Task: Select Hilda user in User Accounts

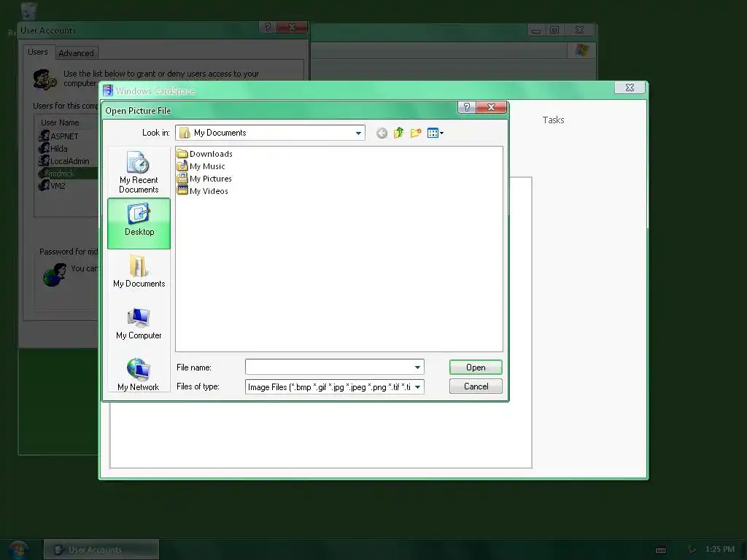Action: [53, 149]
